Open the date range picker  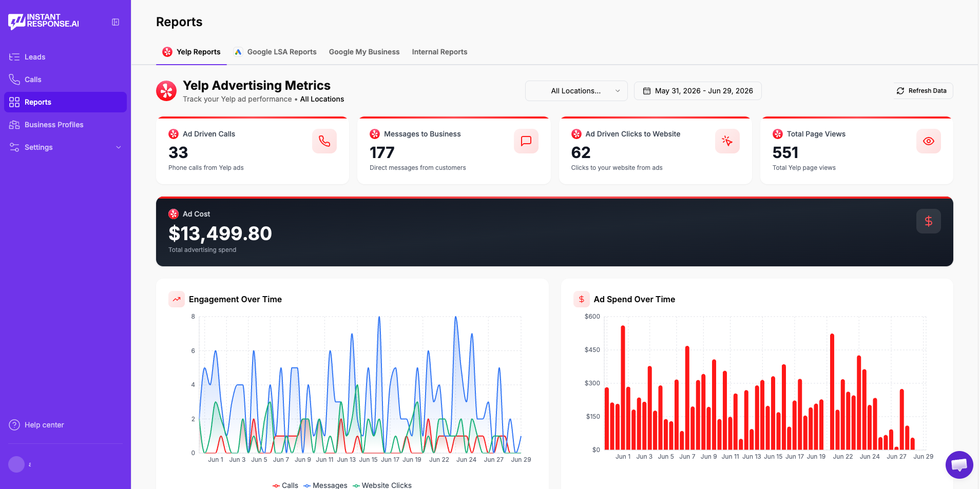(x=698, y=91)
